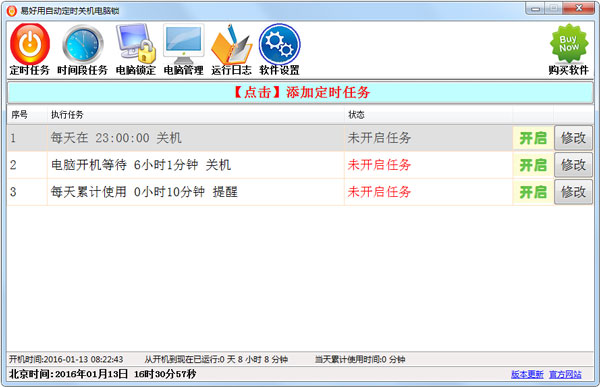Enable task 3 (累计使用 提醒) with 开启
The image size is (600, 387).
pyautogui.click(x=533, y=192)
